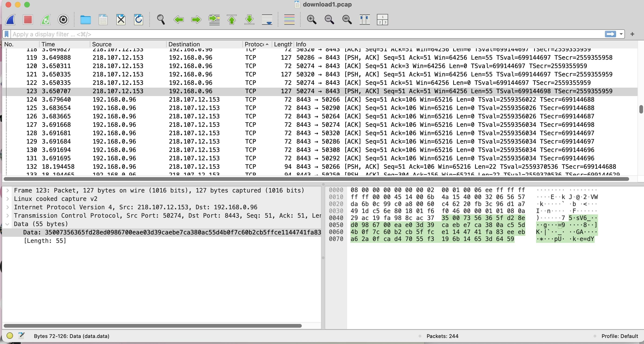Screen dimensions: 644x344
Task: Start capturing packets with shark fin icon
Action: (x=10, y=20)
